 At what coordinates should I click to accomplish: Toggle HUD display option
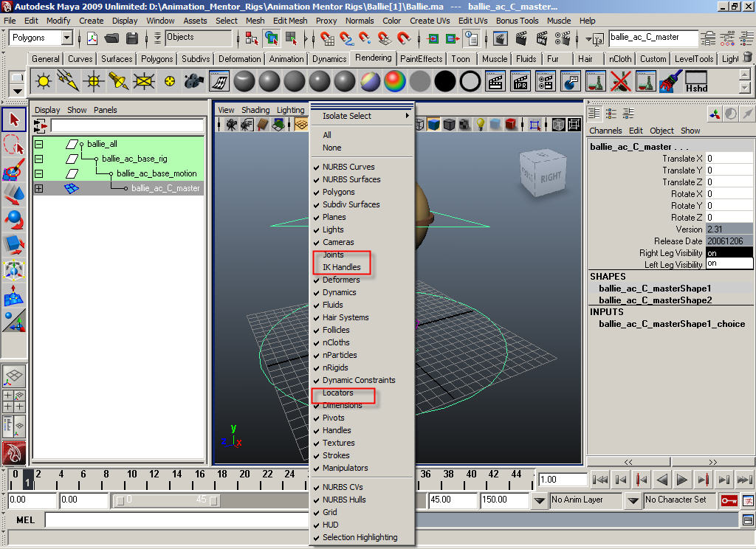point(330,525)
